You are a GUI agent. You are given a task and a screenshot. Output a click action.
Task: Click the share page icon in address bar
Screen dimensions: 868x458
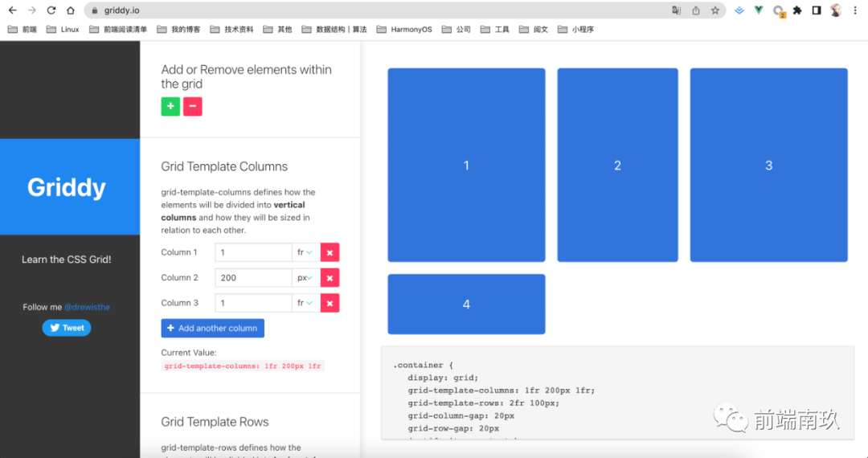point(696,10)
